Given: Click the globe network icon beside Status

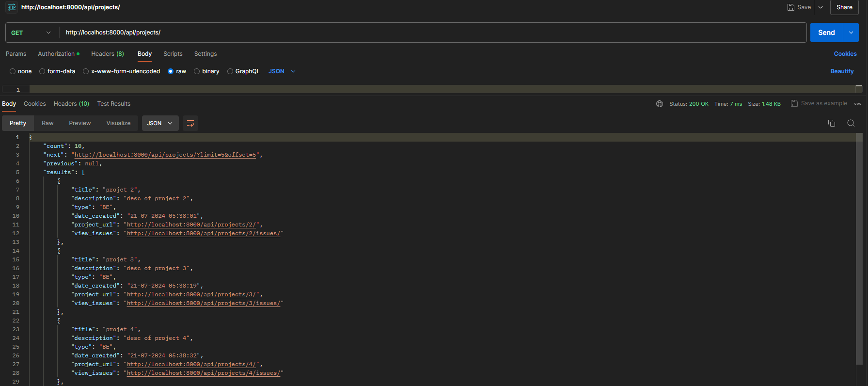Looking at the screenshot, I should pyautogui.click(x=659, y=104).
